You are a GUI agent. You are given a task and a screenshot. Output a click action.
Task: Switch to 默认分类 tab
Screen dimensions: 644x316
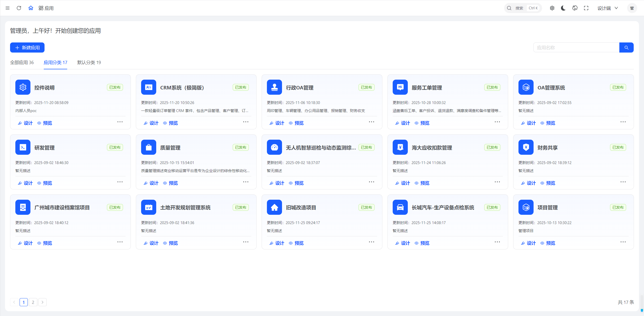(89, 62)
